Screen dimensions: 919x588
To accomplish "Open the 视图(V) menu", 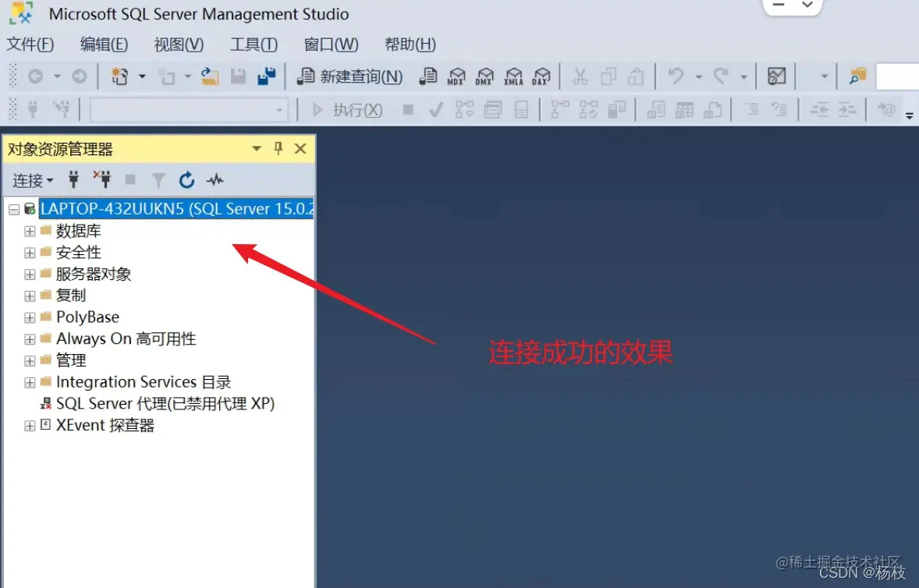I will [179, 44].
